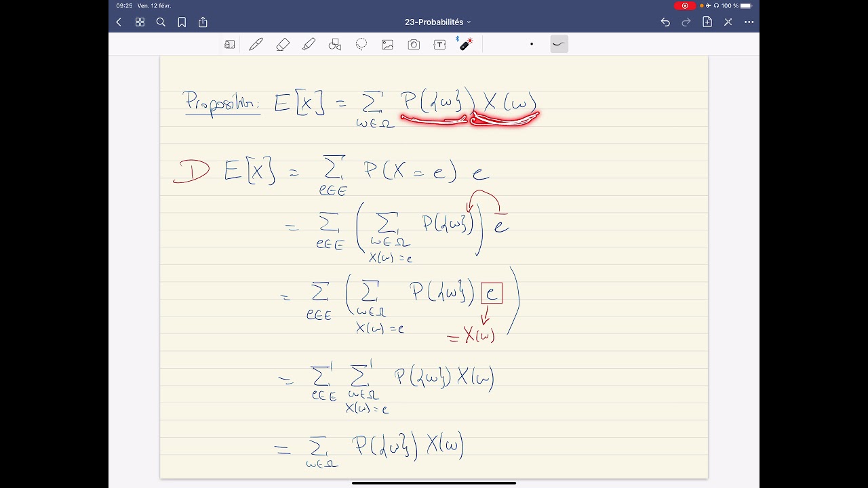Undo the last stroke
868x488 pixels.
click(665, 22)
